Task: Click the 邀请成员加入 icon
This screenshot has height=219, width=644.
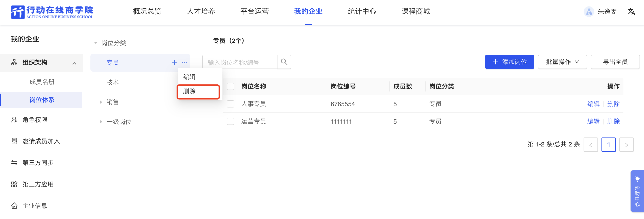Action: [14, 141]
